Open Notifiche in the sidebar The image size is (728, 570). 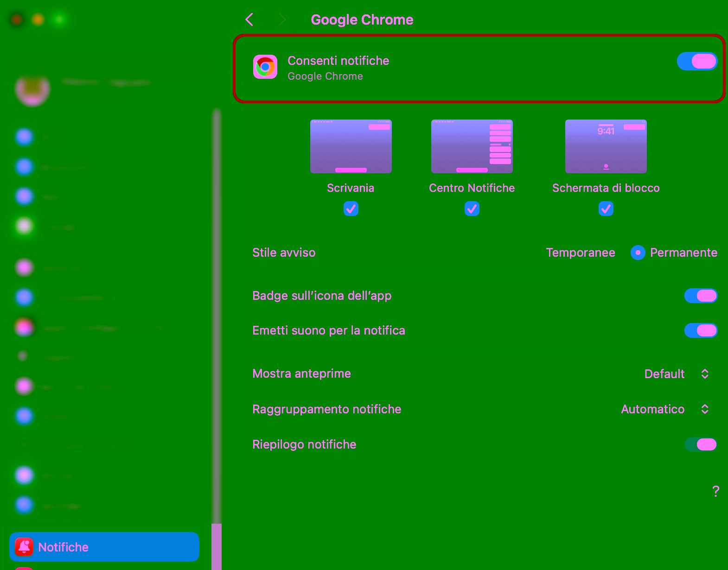(104, 547)
